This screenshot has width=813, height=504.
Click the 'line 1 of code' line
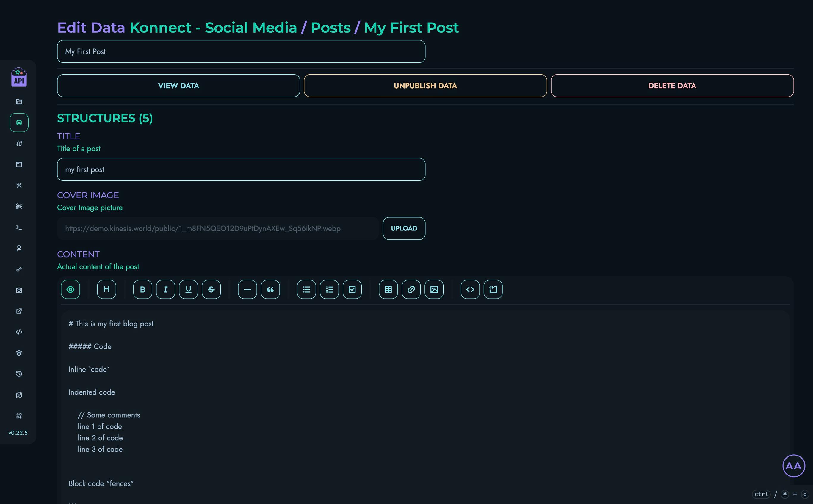100,426
